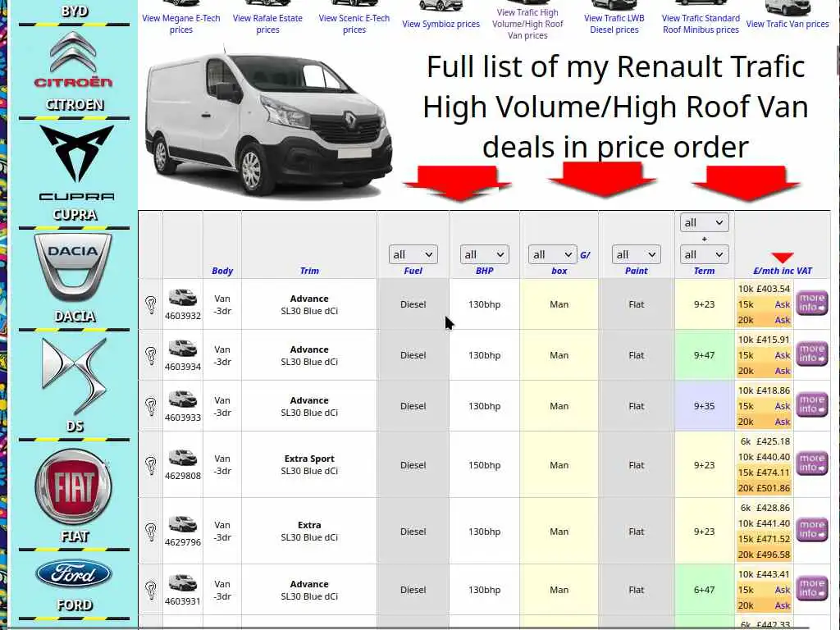Click more info button for Extra Sport deal
The image size is (840, 630).
point(811,463)
